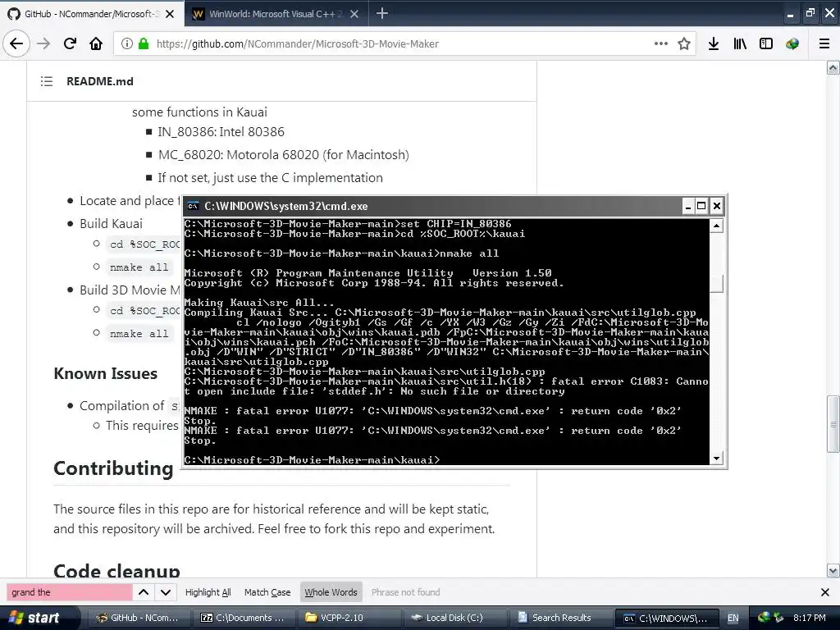
Task: Click the browser forward arrow
Action: tap(43, 43)
